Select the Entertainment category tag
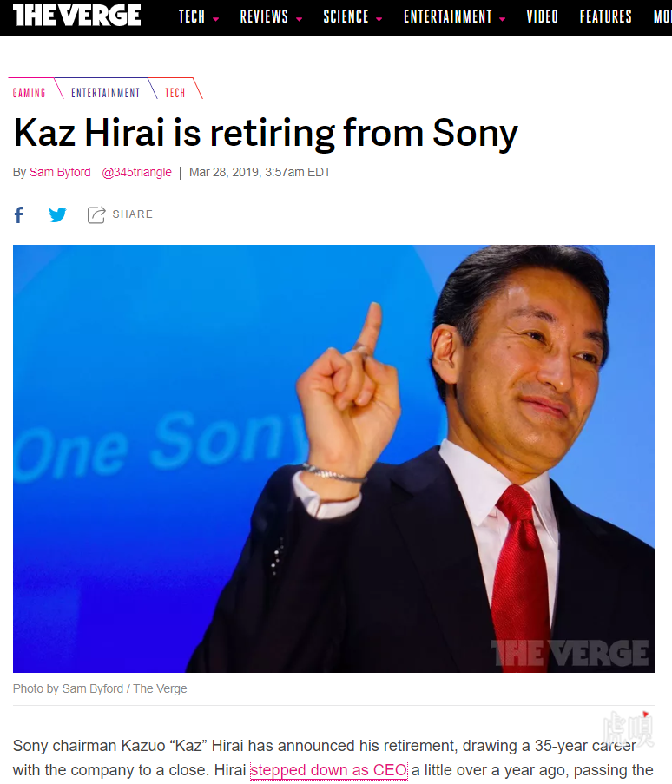 point(106,93)
